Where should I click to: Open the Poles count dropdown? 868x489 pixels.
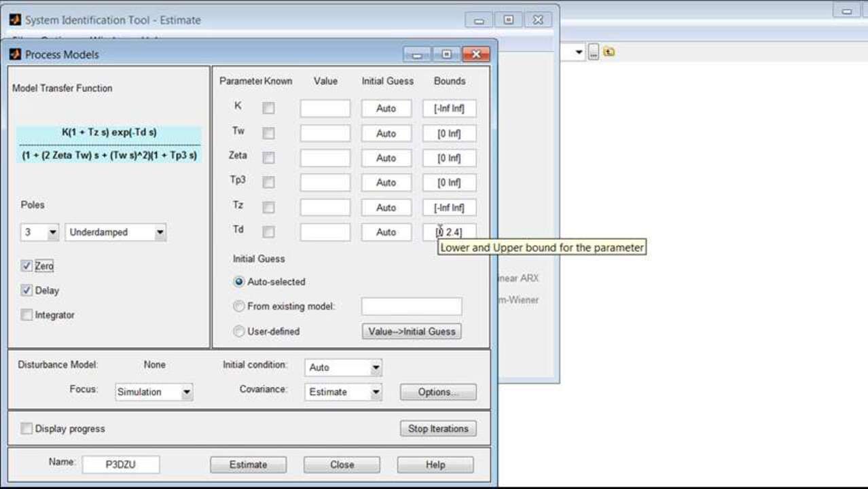[x=52, y=232]
